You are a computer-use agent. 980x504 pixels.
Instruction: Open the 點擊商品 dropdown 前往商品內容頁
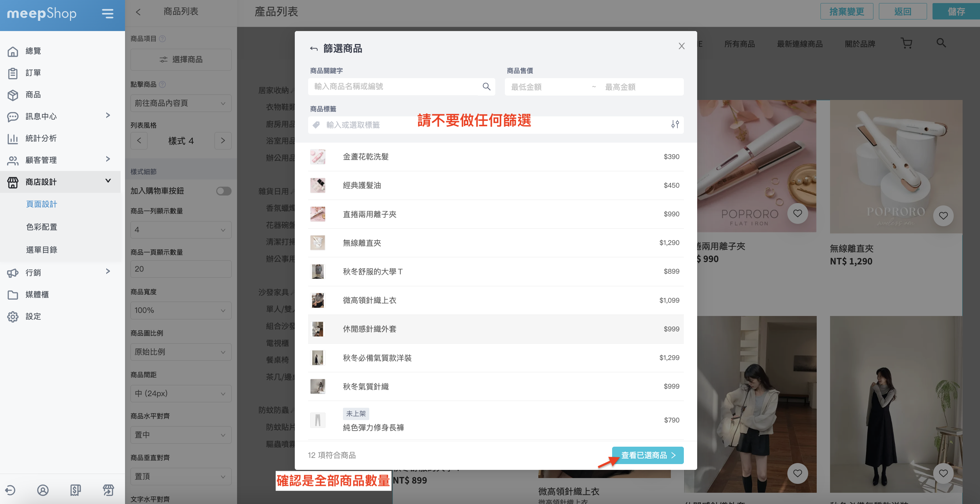coord(181,103)
